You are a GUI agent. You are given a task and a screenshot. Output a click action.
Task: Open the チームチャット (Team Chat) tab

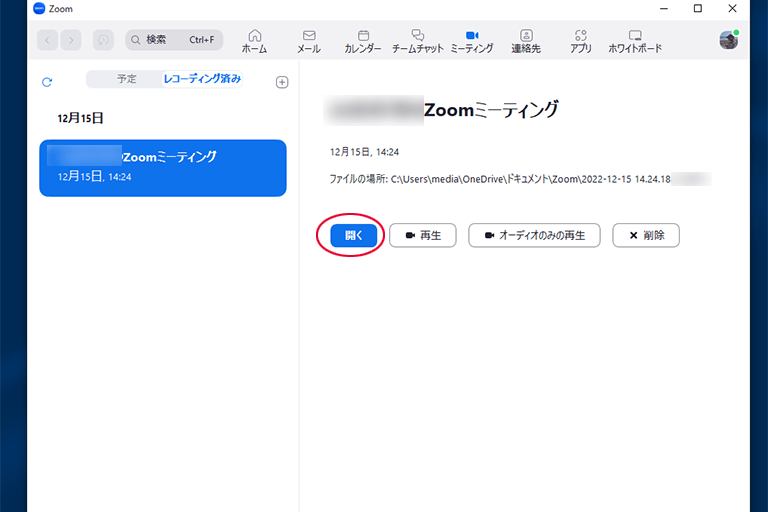tap(417, 41)
